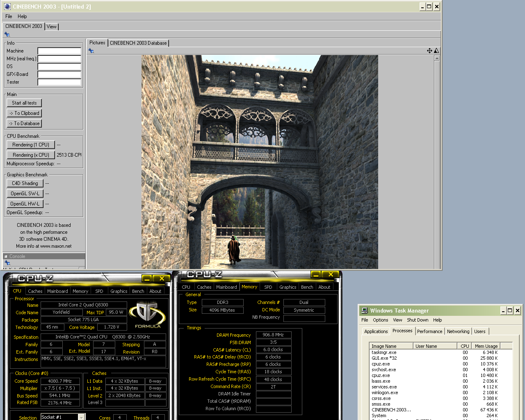The width and height of the screenshot is (525, 420).
Task: Select the Pictures tab
Action: (x=97, y=43)
